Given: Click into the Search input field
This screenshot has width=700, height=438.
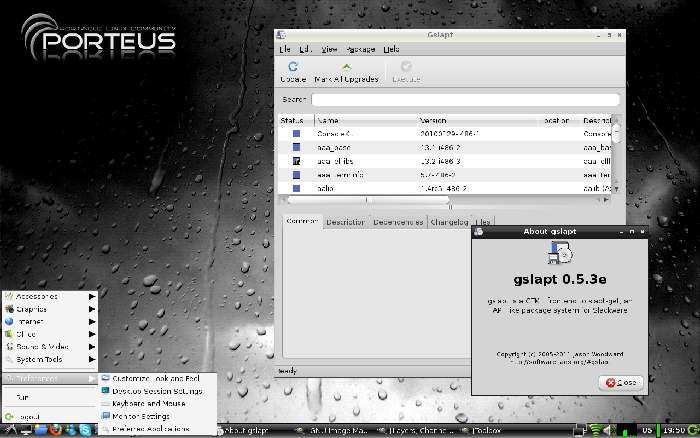Looking at the screenshot, I should pos(465,100).
